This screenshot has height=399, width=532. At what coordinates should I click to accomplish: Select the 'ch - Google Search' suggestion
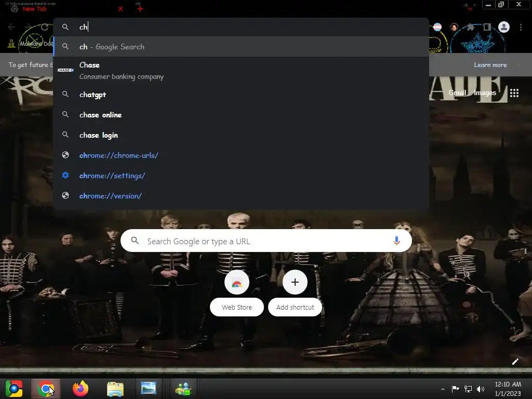coord(241,46)
